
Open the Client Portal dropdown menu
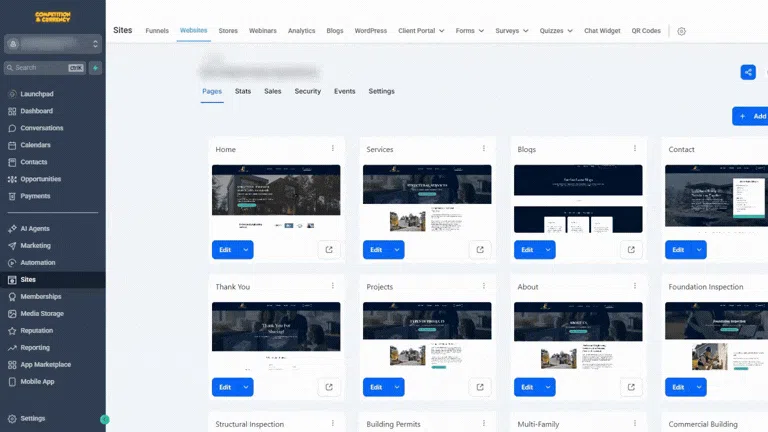[x=421, y=30]
